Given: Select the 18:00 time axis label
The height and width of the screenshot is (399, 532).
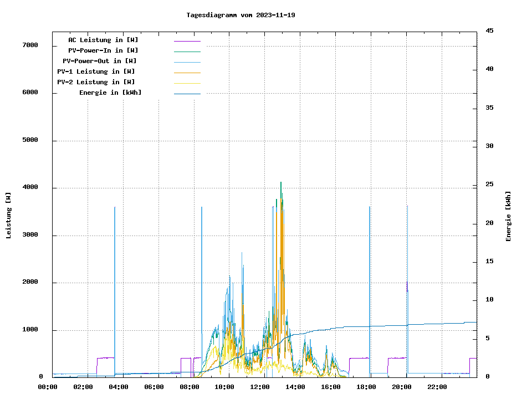Looking at the screenshot, I should [x=366, y=387].
